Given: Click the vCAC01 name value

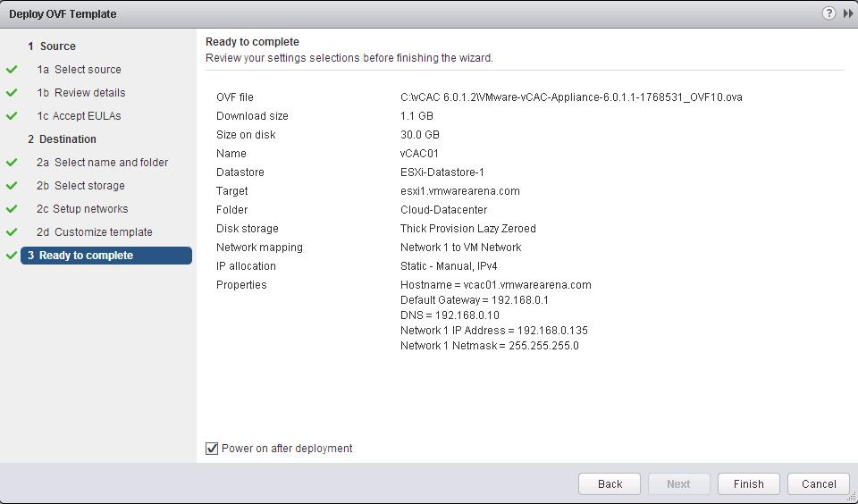Looking at the screenshot, I should [x=420, y=154].
